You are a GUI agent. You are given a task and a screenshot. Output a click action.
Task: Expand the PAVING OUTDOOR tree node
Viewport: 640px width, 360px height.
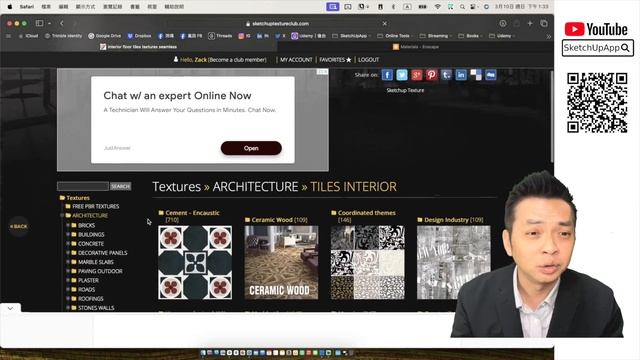pos(68,271)
